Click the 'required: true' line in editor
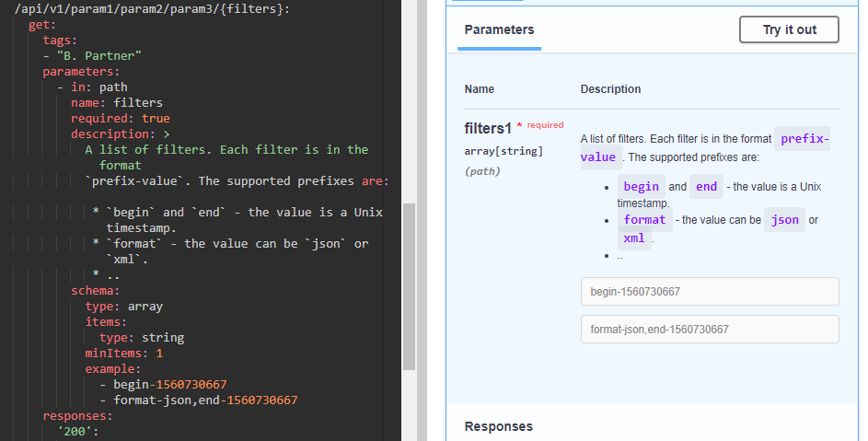The height and width of the screenshot is (441, 868). coord(120,119)
